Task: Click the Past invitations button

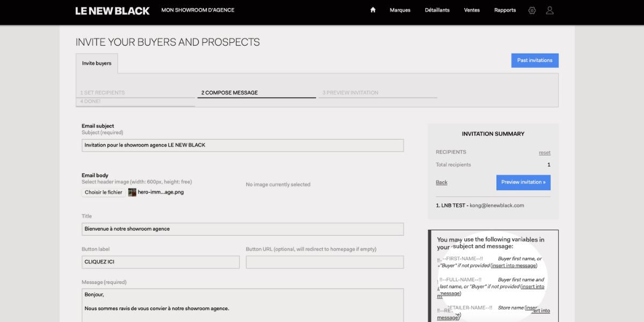Action: click(x=535, y=61)
